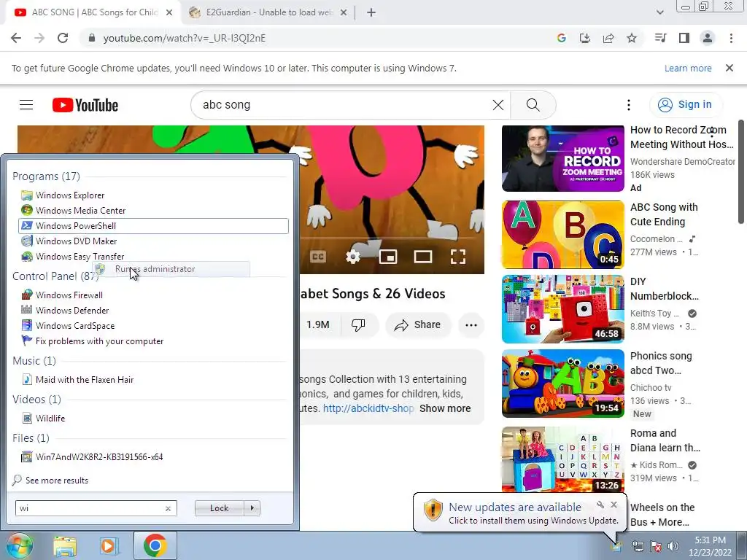
Task: Open video player settings gear
Action: click(x=352, y=257)
